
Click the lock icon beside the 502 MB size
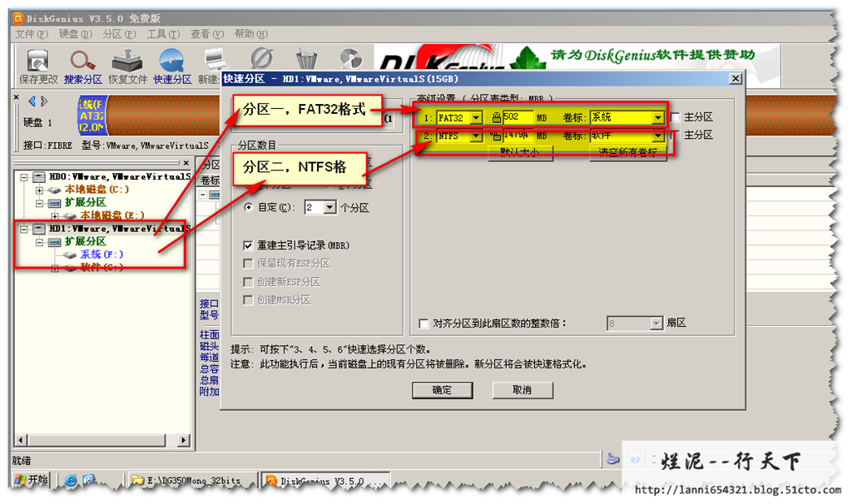[x=497, y=118]
